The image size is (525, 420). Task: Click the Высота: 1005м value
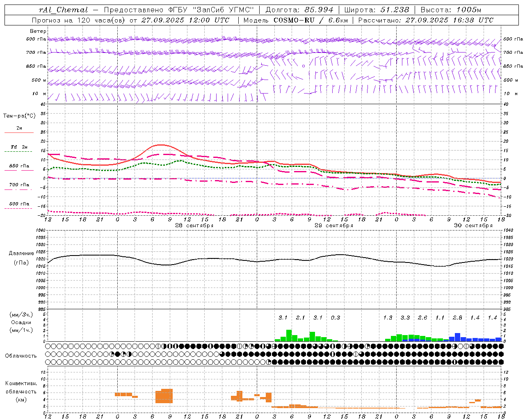tap(451, 10)
